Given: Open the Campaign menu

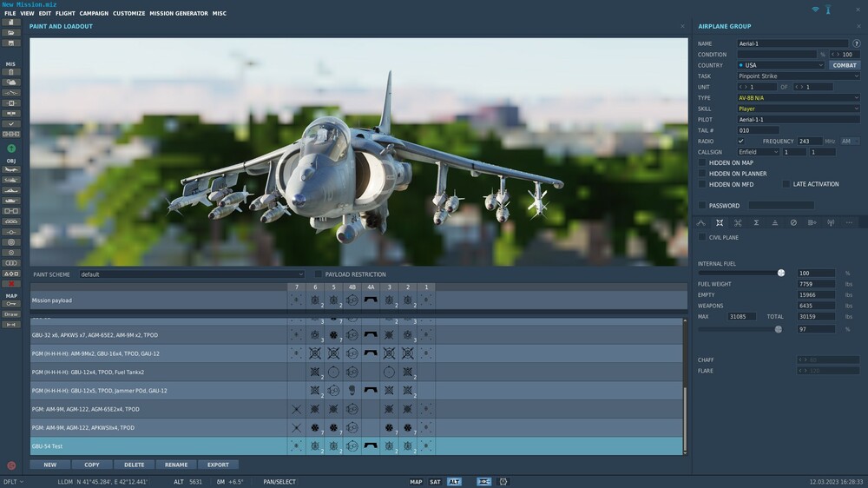Looking at the screenshot, I should pos(94,14).
